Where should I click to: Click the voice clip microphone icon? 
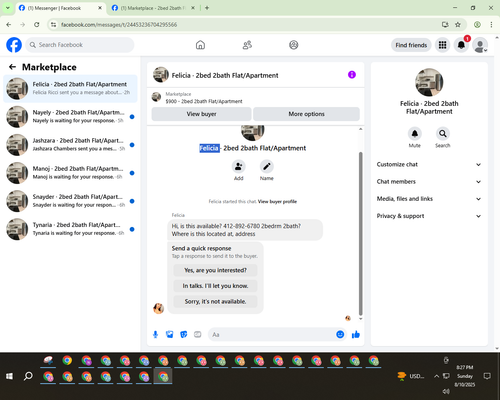(155, 334)
